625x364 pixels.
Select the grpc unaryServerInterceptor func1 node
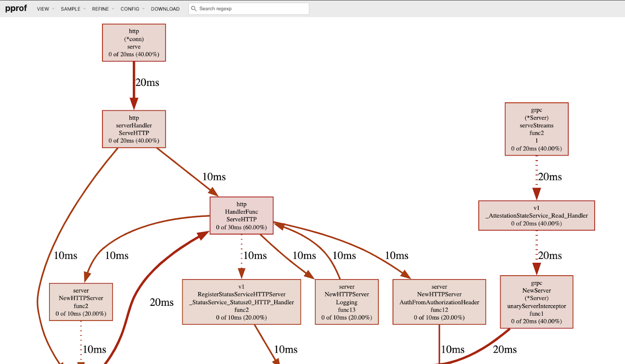point(536,302)
